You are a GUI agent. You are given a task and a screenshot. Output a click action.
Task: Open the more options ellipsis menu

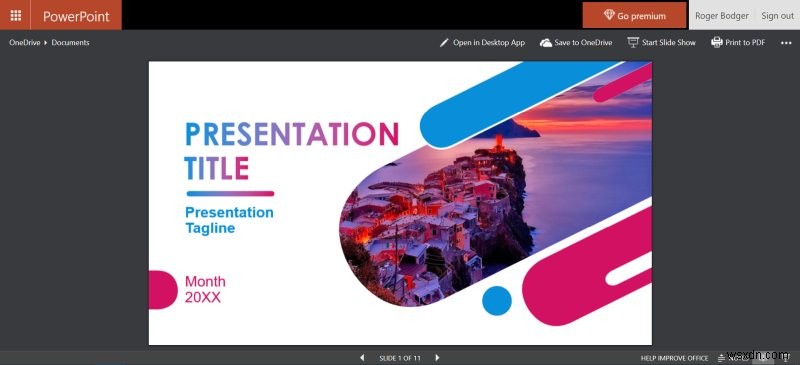[x=786, y=43]
